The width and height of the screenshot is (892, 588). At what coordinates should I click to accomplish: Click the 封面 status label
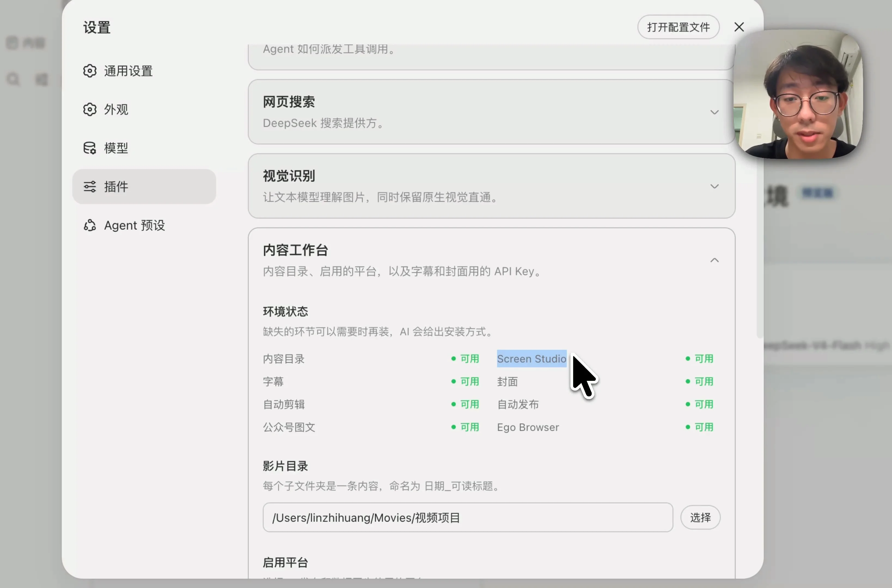(x=507, y=382)
